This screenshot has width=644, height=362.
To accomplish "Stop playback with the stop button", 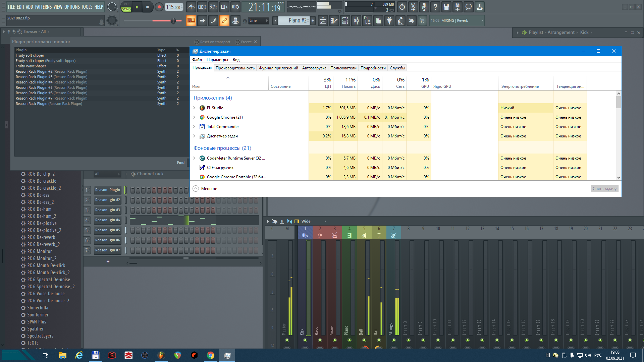I will (x=148, y=7).
